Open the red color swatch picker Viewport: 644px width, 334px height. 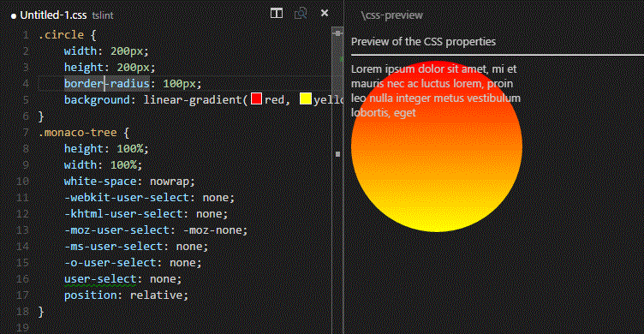tap(256, 98)
